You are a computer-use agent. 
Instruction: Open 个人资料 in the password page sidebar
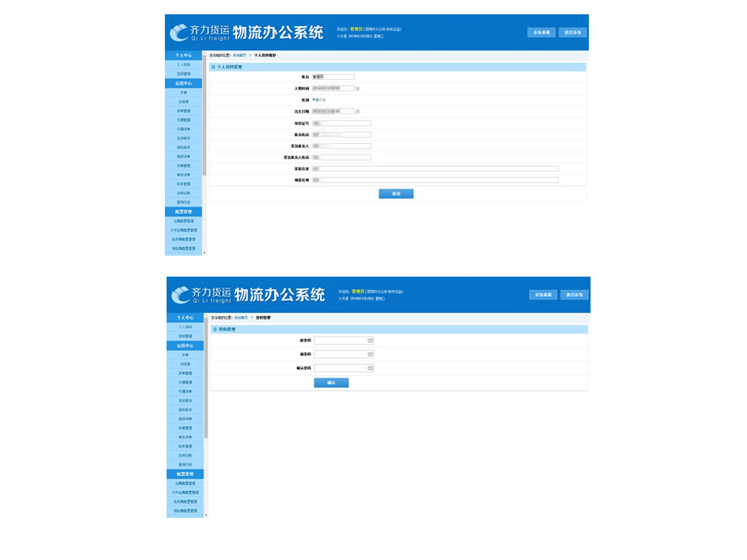click(x=184, y=327)
